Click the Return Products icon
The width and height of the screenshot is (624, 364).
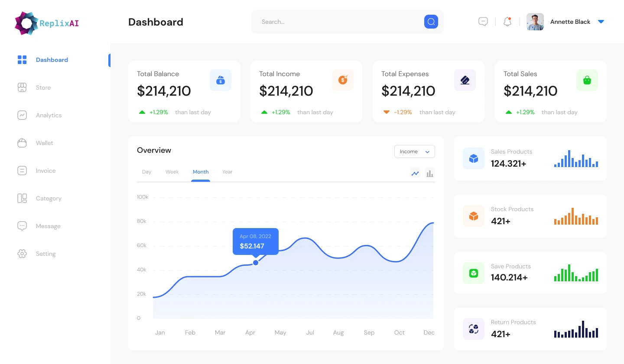click(x=474, y=329)
